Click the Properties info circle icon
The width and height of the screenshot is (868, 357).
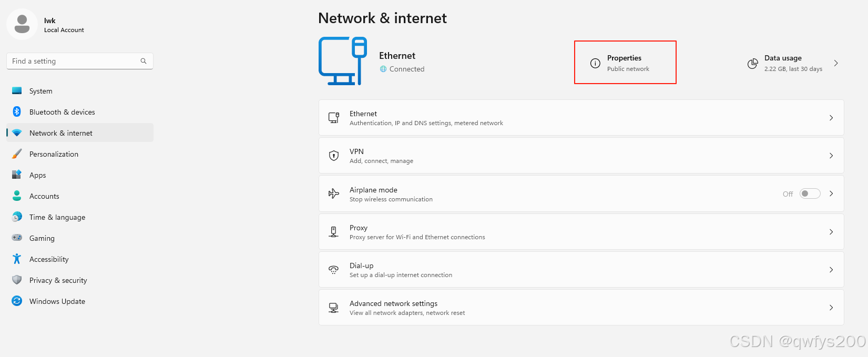click(595, 64)
